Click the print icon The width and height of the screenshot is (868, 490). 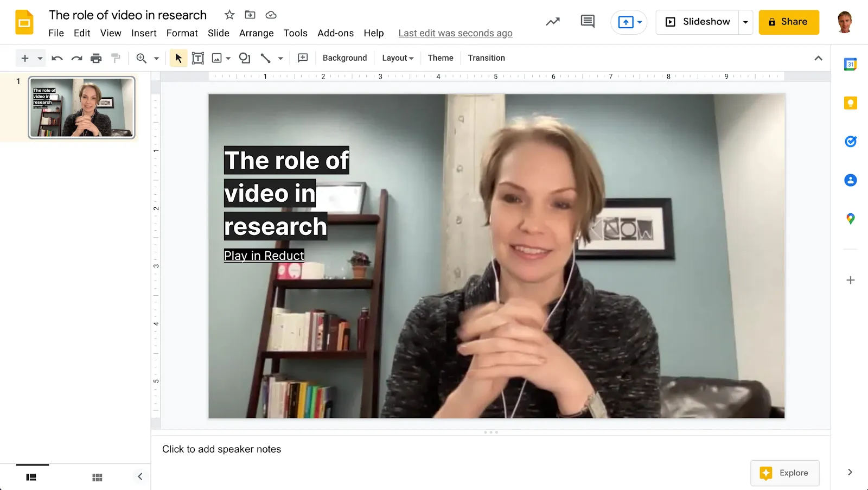pyautogui.click(x=96, y=58)
